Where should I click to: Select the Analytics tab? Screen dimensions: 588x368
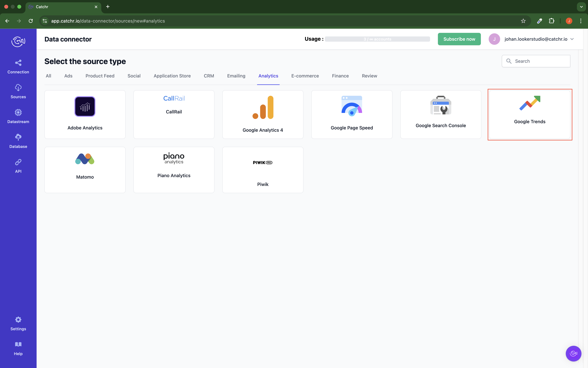click(268, 76)
